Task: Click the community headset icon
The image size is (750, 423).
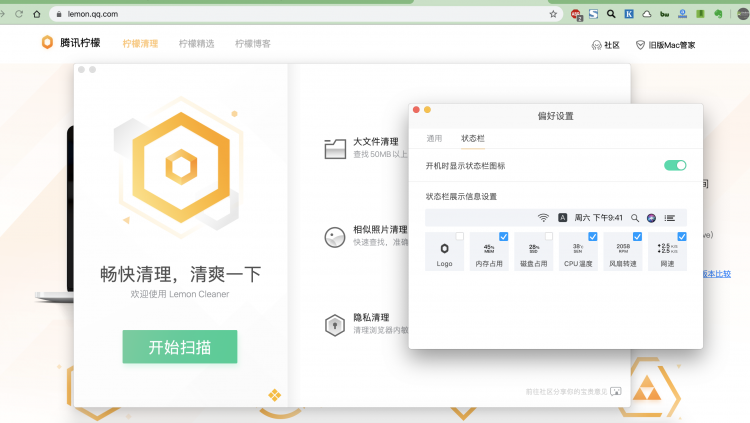Action: coord(596,45)
